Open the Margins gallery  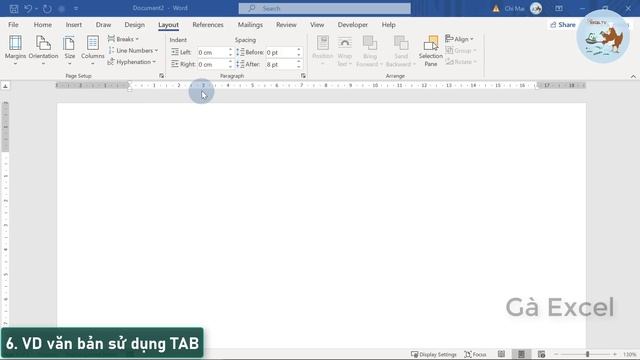point(15,50)
